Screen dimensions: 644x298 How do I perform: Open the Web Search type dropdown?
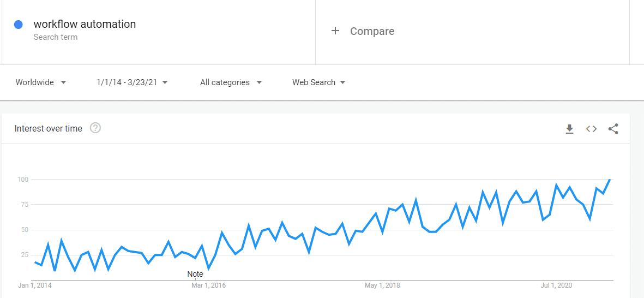click(319, 82)
